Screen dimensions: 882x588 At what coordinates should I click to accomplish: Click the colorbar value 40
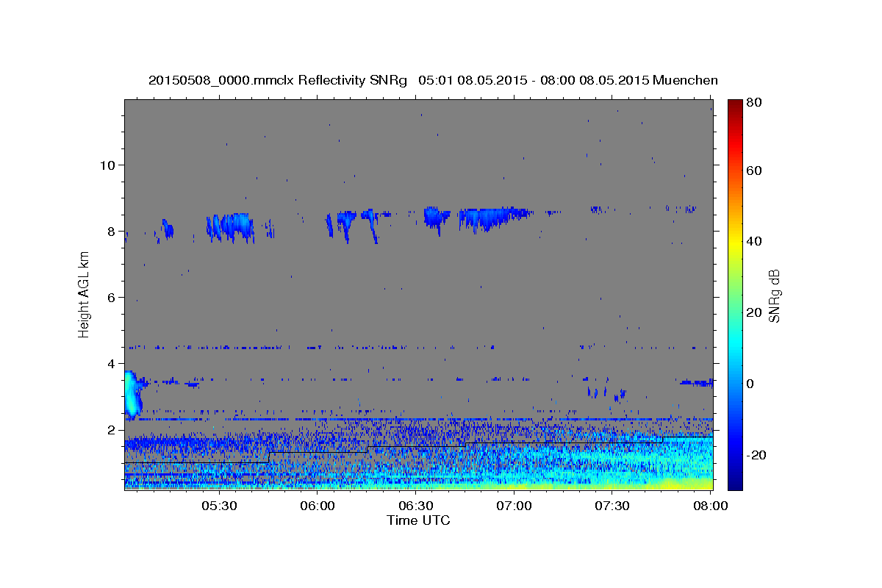(x=753, y=241)
